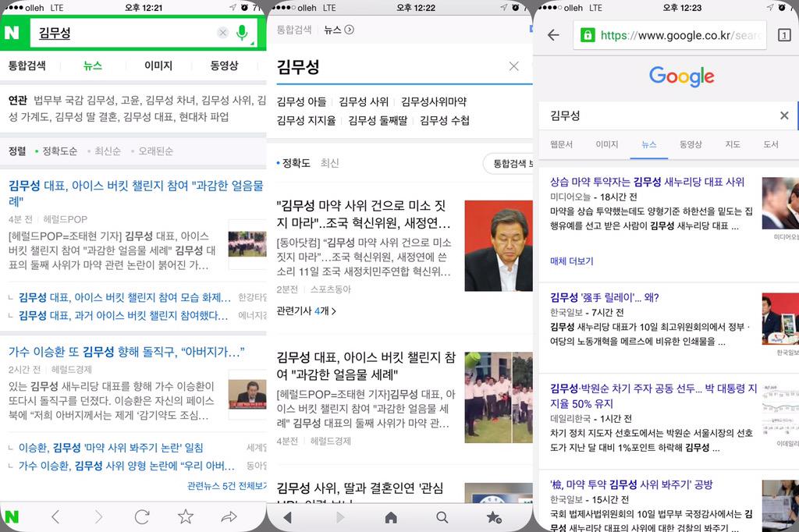Tap the share arrow icon in Naver toolbar
The image size is (799, 532).
click(x=229, y=516)
